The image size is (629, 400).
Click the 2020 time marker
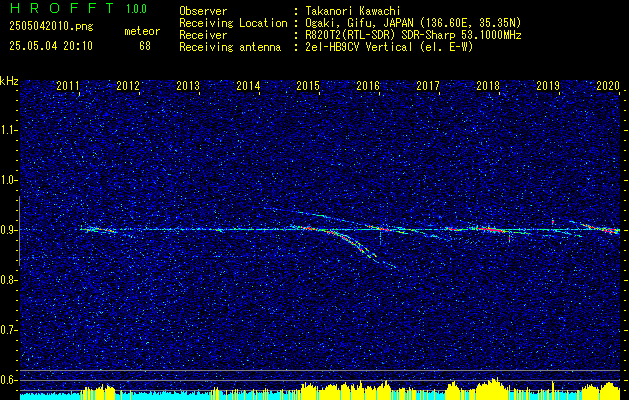pyautogui.click(x=608, y=85)
